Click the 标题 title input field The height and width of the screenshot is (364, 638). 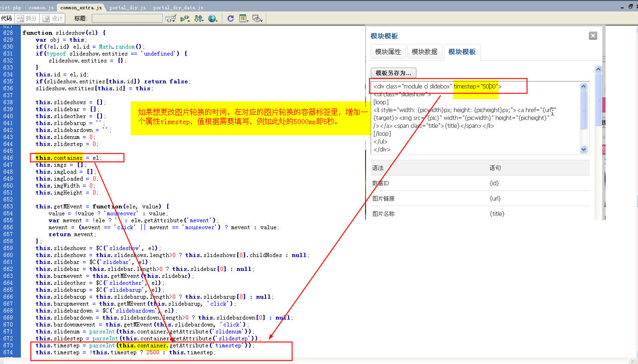[127, 19]
